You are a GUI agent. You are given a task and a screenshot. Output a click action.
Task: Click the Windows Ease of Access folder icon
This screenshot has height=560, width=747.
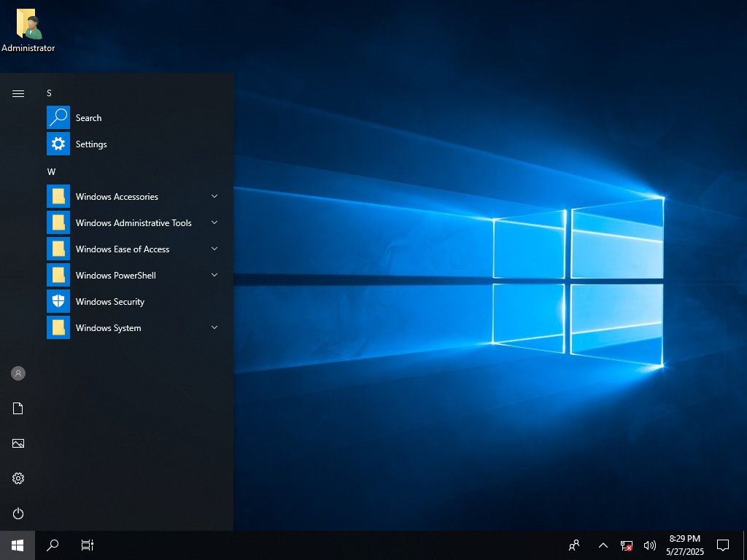tap(58, 249)
